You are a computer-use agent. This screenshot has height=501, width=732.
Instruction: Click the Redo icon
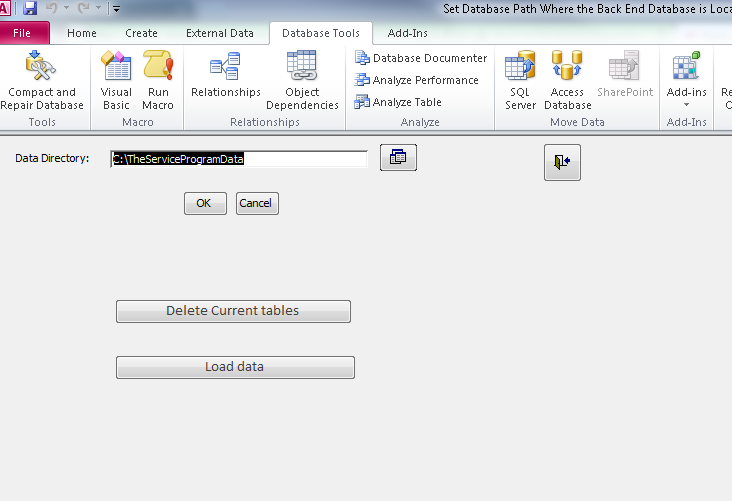(84, 8)
